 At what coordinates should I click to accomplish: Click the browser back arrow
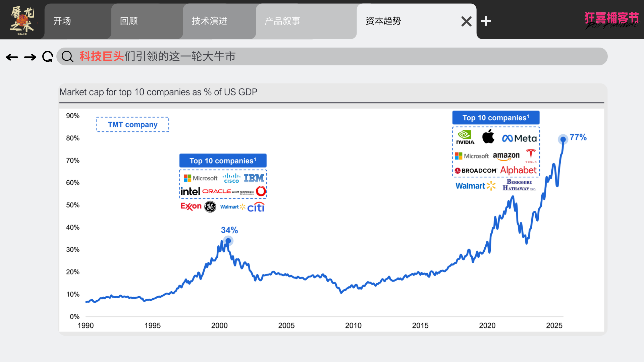[12, 57]
